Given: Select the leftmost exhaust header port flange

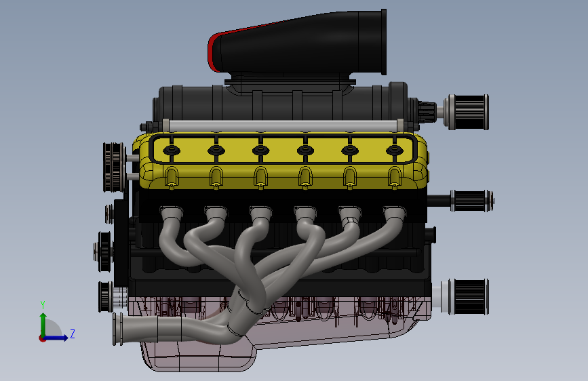Looking at the screenshot, I should [172, 213].
